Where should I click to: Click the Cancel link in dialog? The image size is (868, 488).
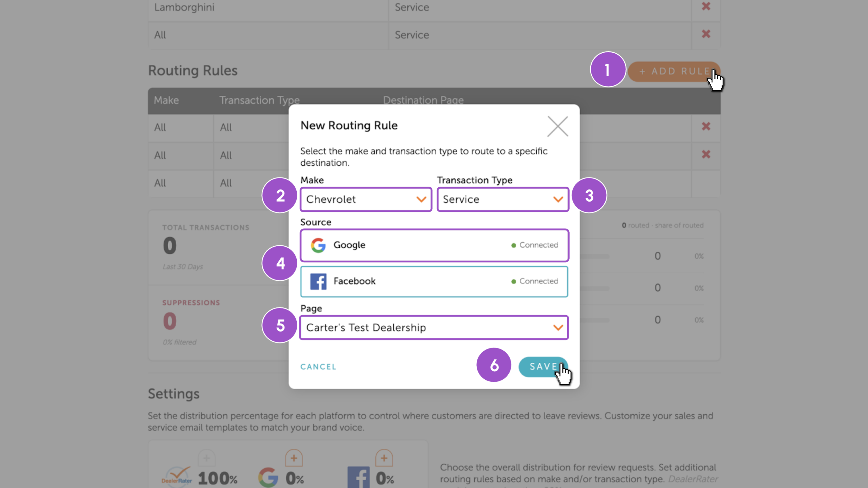pyautogui.click(x=318, y=367)
